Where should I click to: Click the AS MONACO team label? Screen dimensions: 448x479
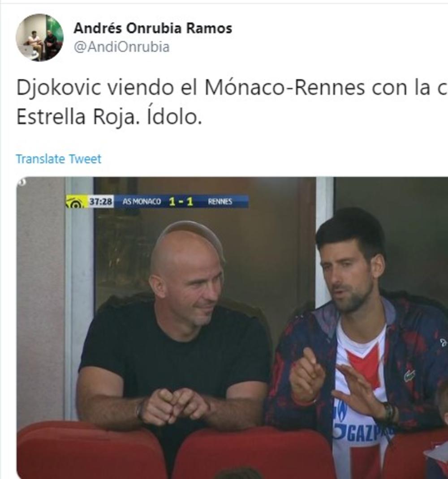point(142,201)
